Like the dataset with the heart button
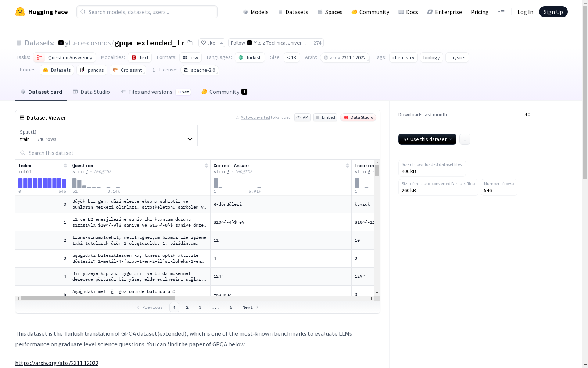Image resolution: width=588 pixels, height=368 pixels. point(208,43)
